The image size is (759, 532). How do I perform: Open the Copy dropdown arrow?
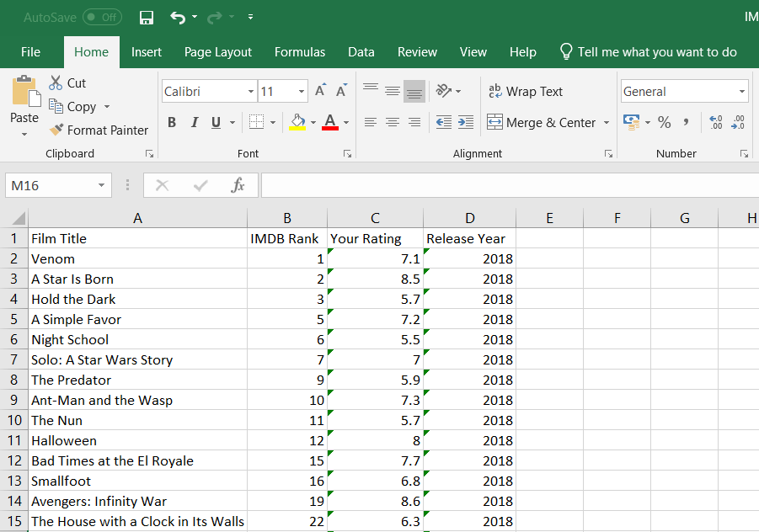point(107,106)
